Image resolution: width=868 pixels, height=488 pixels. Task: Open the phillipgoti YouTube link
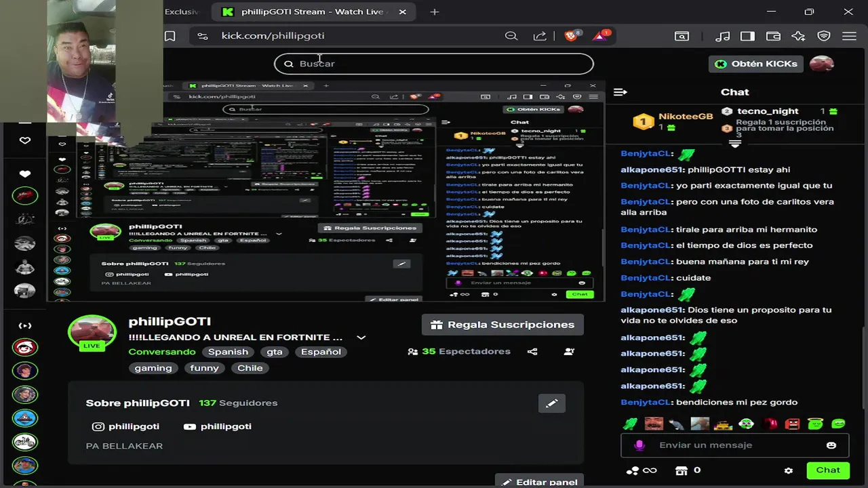pyautogui.click(x=218, y=426)
